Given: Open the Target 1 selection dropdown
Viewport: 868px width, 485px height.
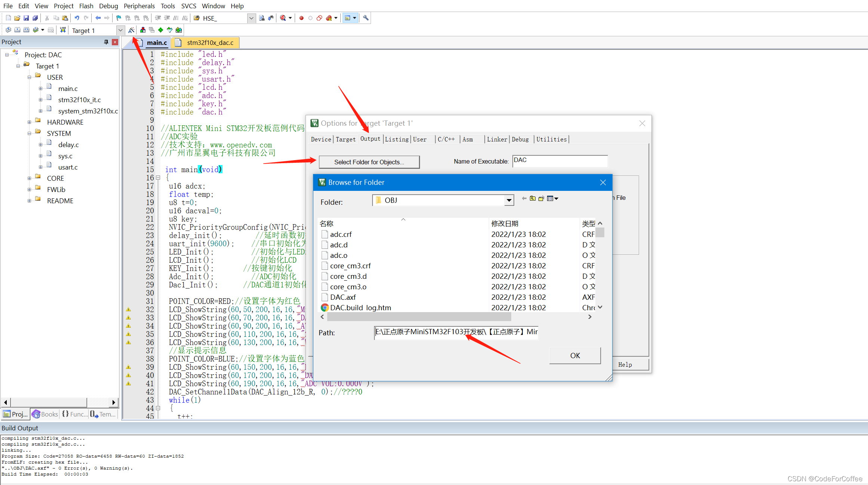Looking at the screenshot, I should (120, 30).
